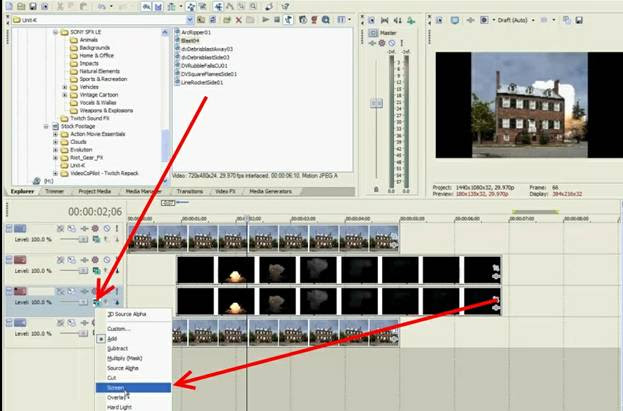Open the Project Media tab
Screen dimensions: 623x411
tap(95, 192)
